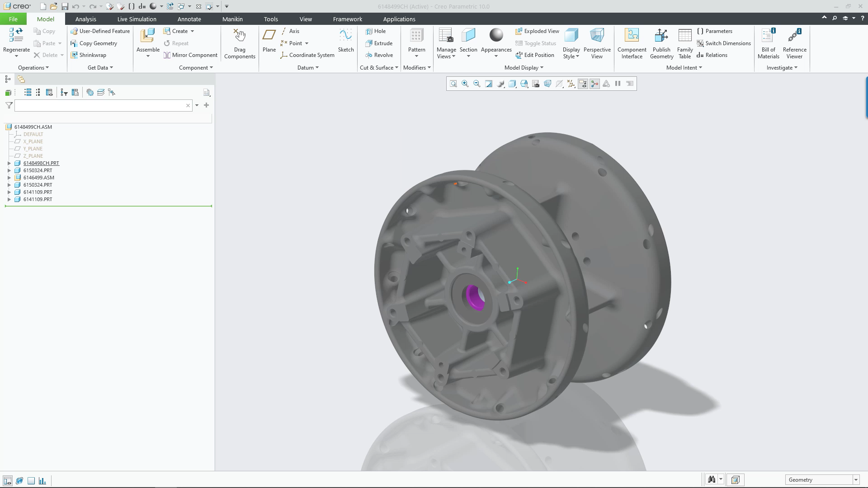868x488 pixels.
Task: Switch to the layer tree tab icon
Action: (x=21, y=79)
